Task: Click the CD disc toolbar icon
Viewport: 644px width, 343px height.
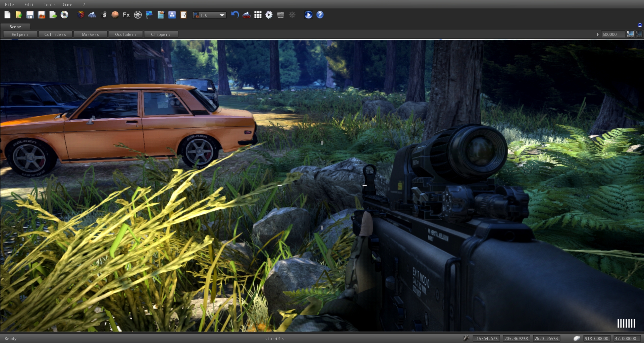Action: [64, 15]
